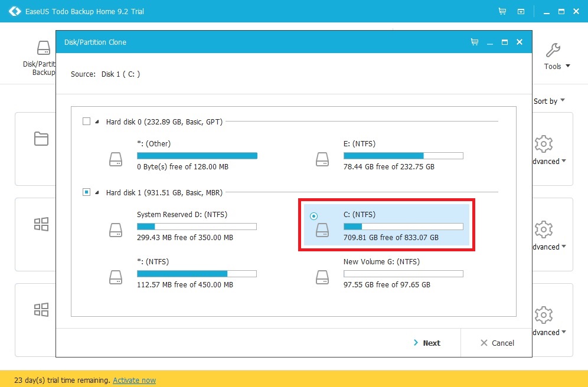Select the C: (NTFS) radio button
The width and height of the screenshot is (588, 387).
tap(314, 216)
